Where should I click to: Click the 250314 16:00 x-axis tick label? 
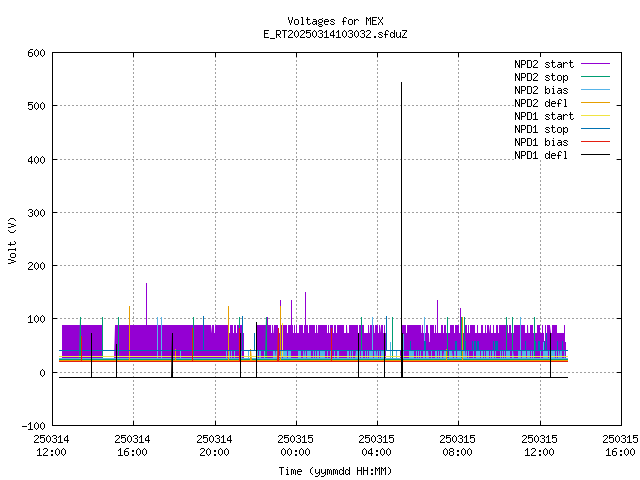[132, 446]
